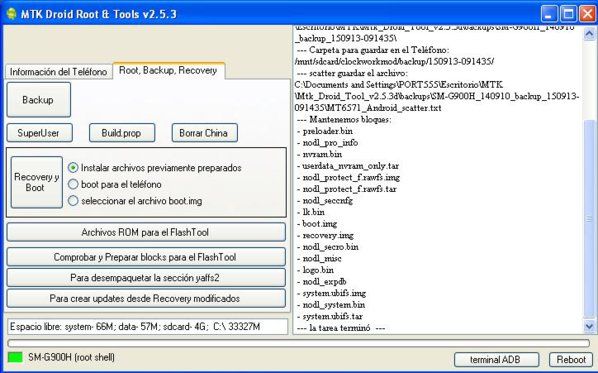Viewport: 598px width, 373px height.
Task: Close the MTK Droid Root window
Action: pos(588,14)
